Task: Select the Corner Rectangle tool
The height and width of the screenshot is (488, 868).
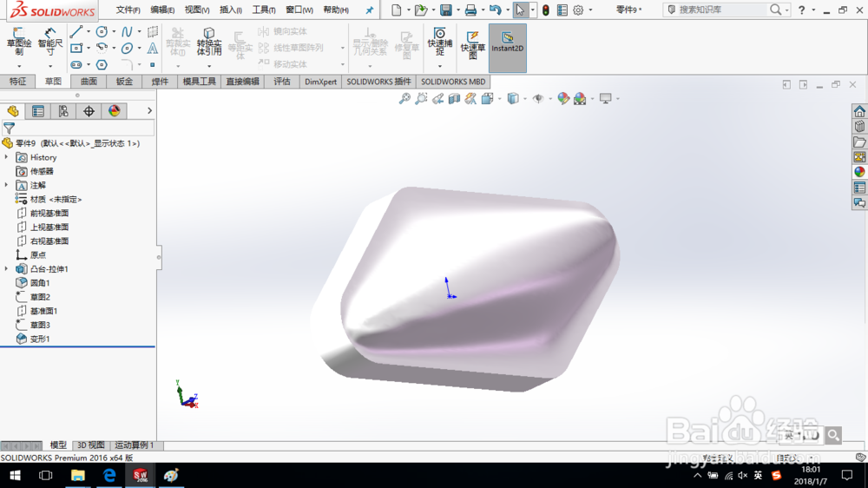Action: pyautogui.click(x=76, y=48)
